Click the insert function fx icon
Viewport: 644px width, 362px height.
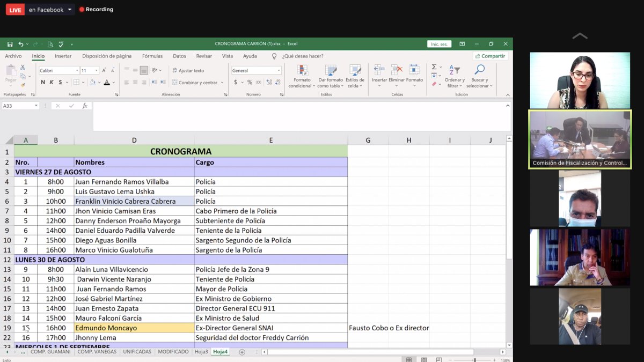[x=85, y=106]
